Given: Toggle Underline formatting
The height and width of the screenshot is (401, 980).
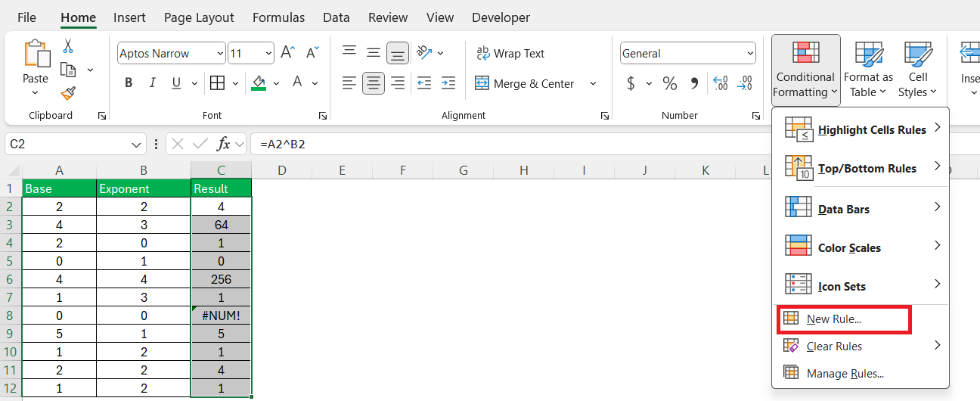Looking at the screenshot, I should [x=176, y=83].
